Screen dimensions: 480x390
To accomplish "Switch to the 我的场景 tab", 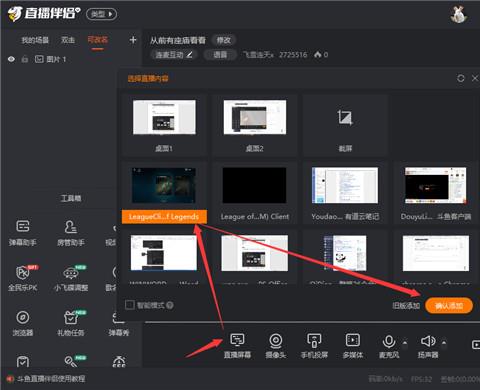I will click(35, 40).
